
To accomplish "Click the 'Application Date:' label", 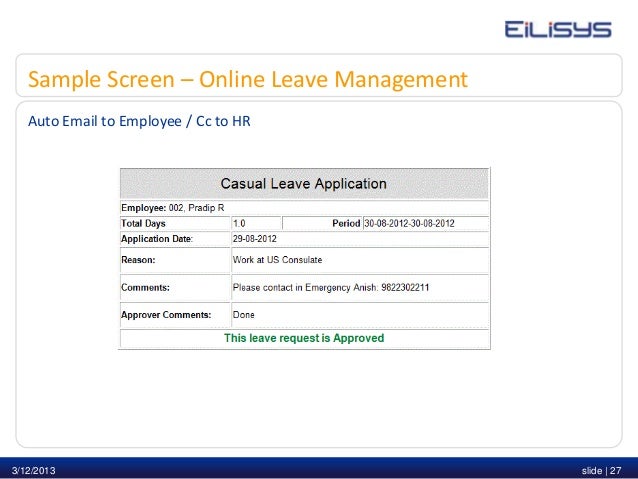I will [157, 239].
